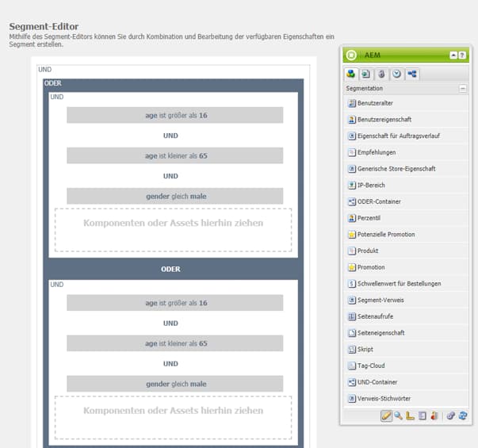Screen dimensions: 478x448
Task: Select the Tag-Cloud component icon
Action: pyautogui.click(x=352, y=366)
